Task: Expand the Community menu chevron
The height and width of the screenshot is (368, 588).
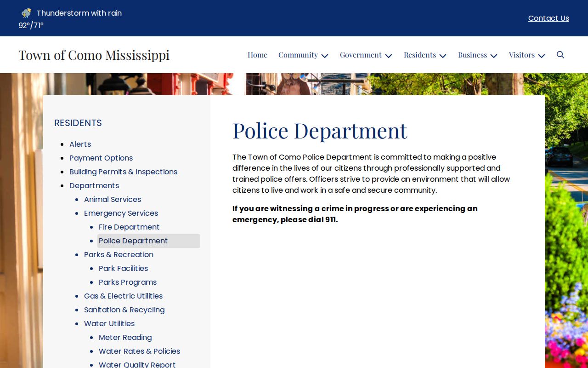Action: 325,56
